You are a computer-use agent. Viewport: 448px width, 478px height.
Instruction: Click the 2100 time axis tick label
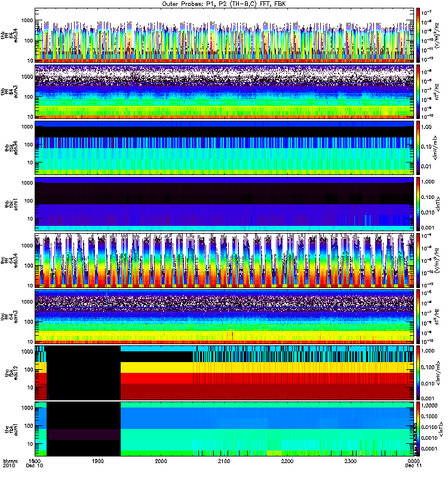tap(224, 461)
